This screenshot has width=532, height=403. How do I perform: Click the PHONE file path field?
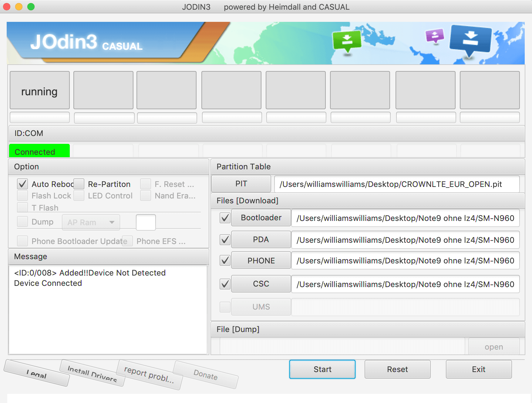click(x=406, y=260)
